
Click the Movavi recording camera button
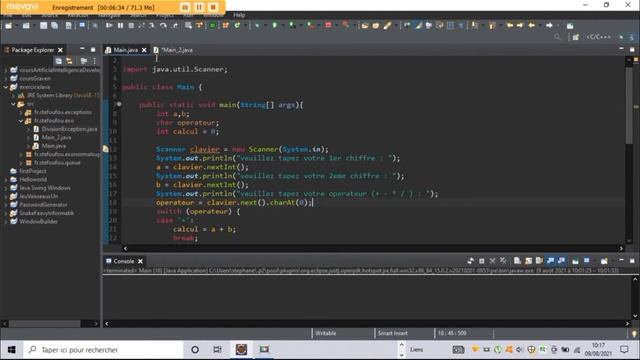(185, 7)
